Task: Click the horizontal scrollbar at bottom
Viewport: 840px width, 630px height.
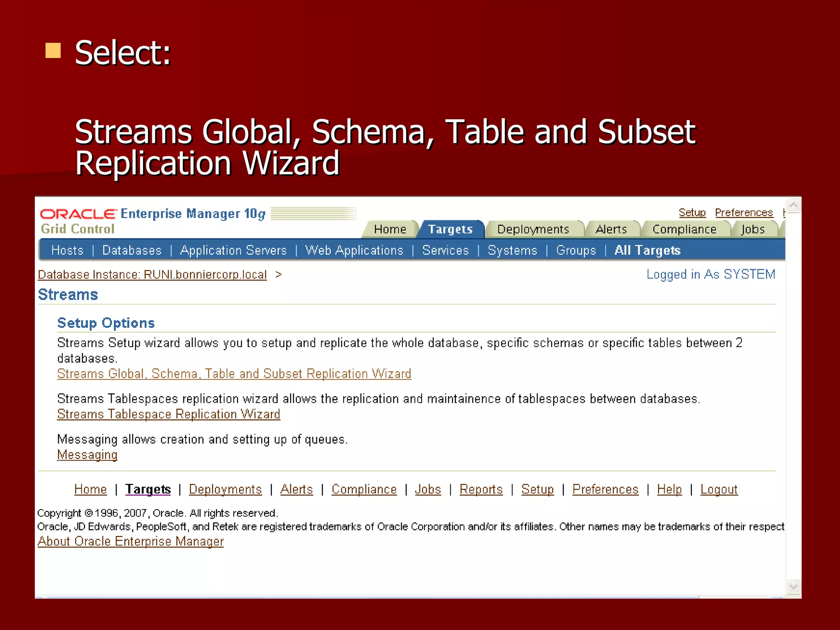Action: pos(371,597)
